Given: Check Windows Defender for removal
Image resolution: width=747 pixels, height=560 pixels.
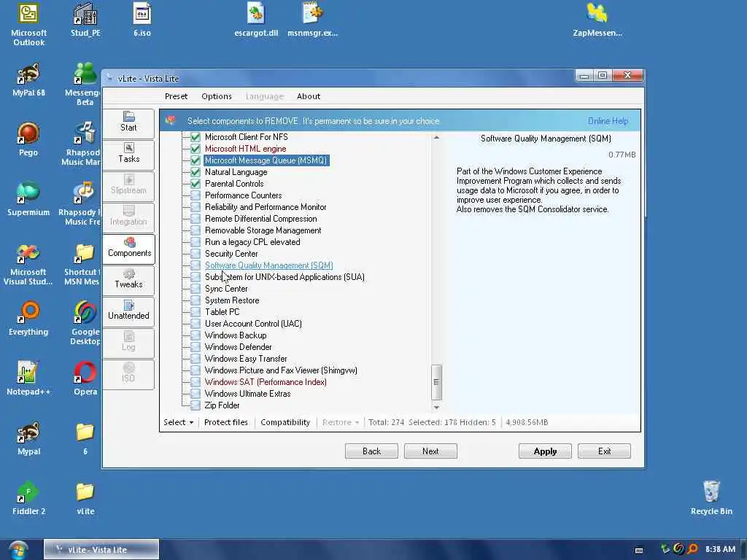Looking at the screenshot, I should click(x=196, y=347).
